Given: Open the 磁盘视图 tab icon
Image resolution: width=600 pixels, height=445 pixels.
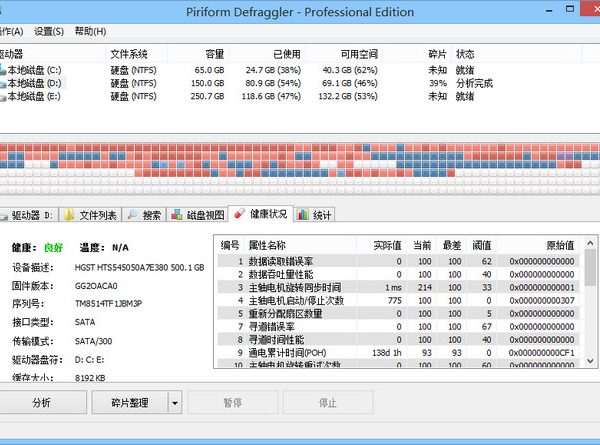Looking at the screenshot, I should [x=176, y=215].
